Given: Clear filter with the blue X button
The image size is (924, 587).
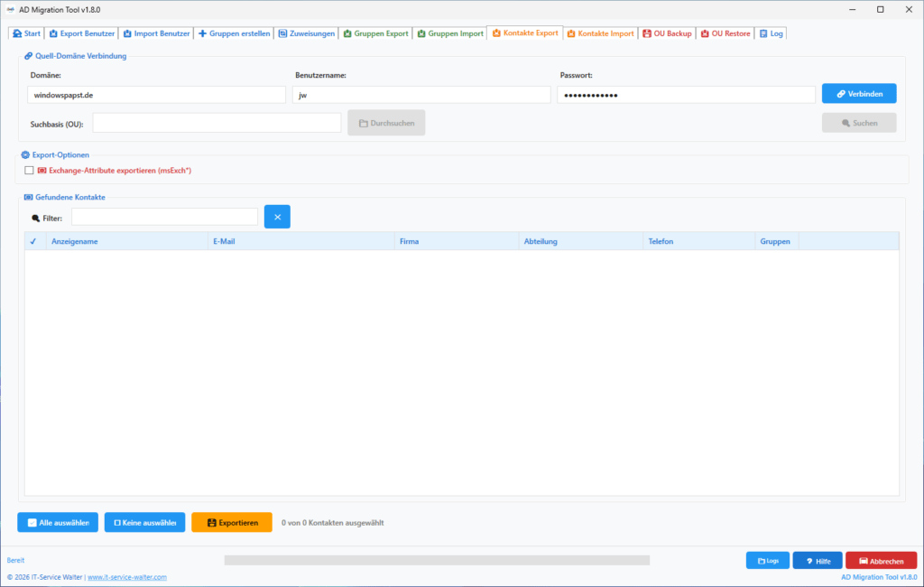Looking at the screenshot, I should click(277, 217).
